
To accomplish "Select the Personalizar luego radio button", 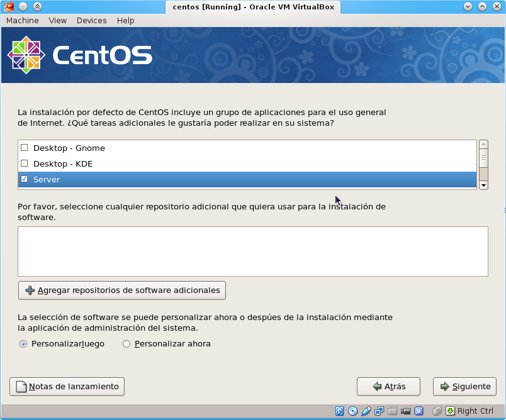I will point(23,344).
